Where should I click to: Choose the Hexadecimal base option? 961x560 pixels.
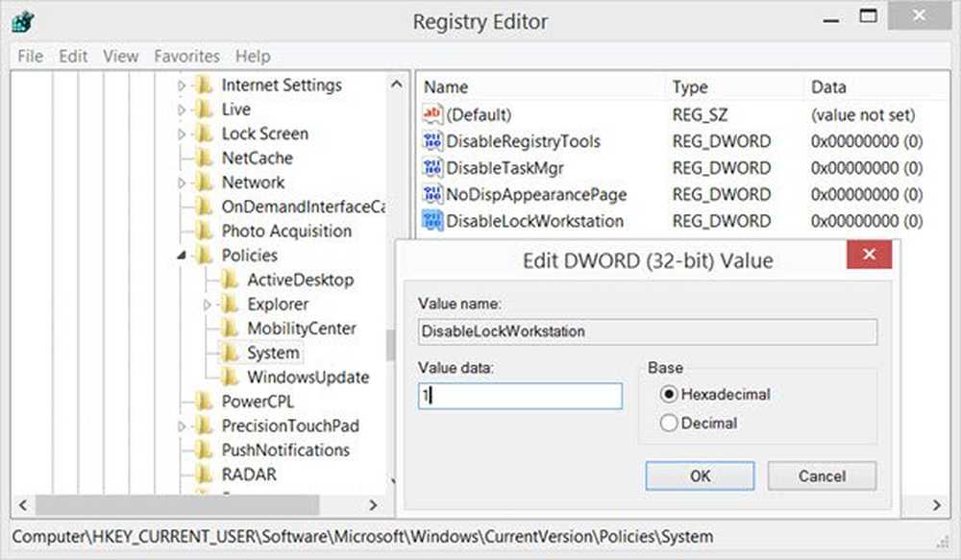point(669,394)
